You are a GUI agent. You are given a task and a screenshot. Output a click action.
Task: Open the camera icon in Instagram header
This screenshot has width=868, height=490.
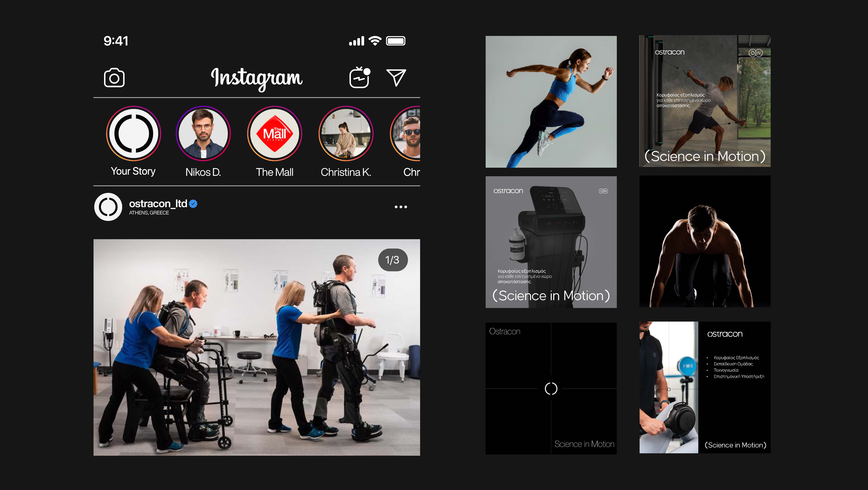click(x=114, y=78)
